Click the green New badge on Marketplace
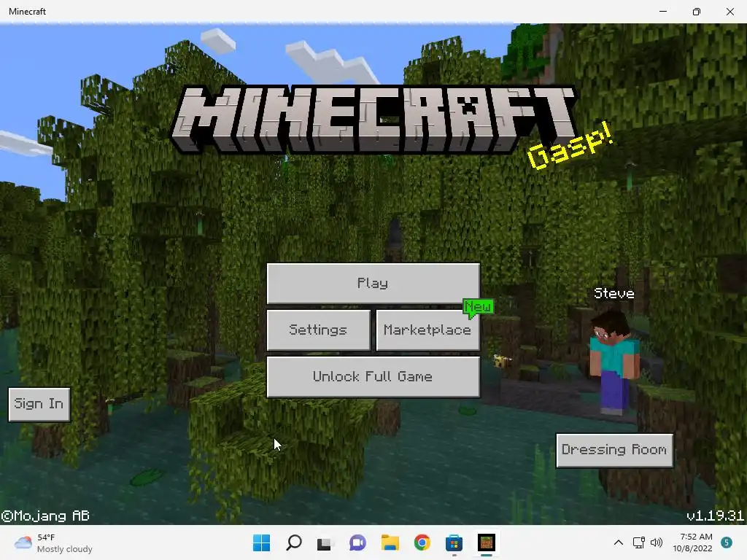The width and height of the screenshot is (747, 560). (478, 308)
